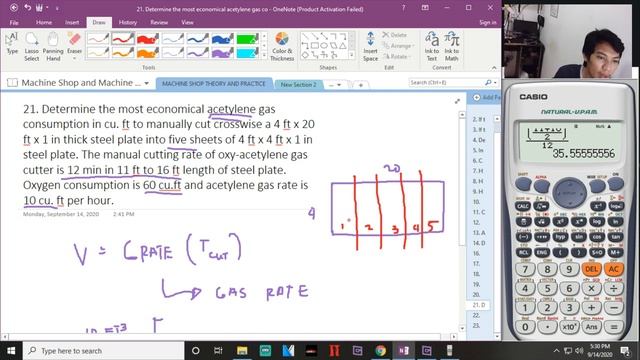Open page 13. A in page list
The width and height of the screenshot is (640, 360).
point(479,233)
